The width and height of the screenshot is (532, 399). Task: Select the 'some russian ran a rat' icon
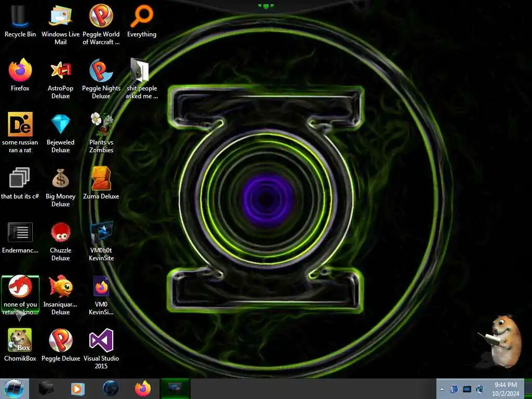[x=20, y=132]
